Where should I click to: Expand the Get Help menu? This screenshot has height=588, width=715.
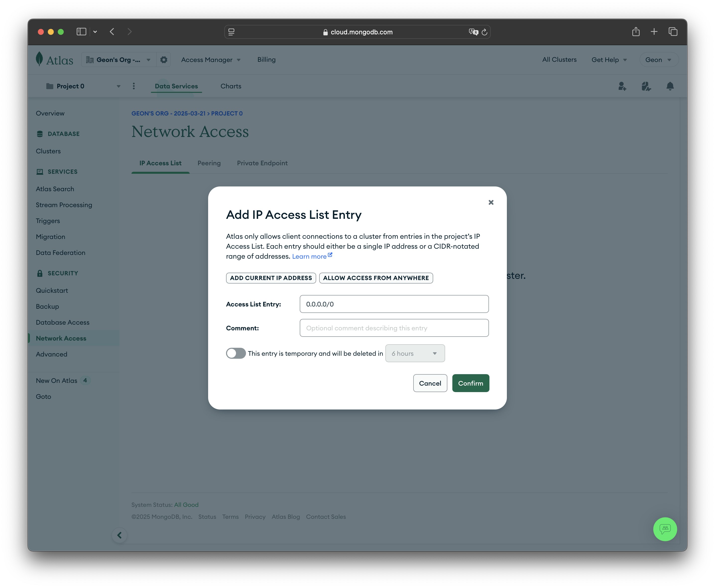tap(609, 59)
